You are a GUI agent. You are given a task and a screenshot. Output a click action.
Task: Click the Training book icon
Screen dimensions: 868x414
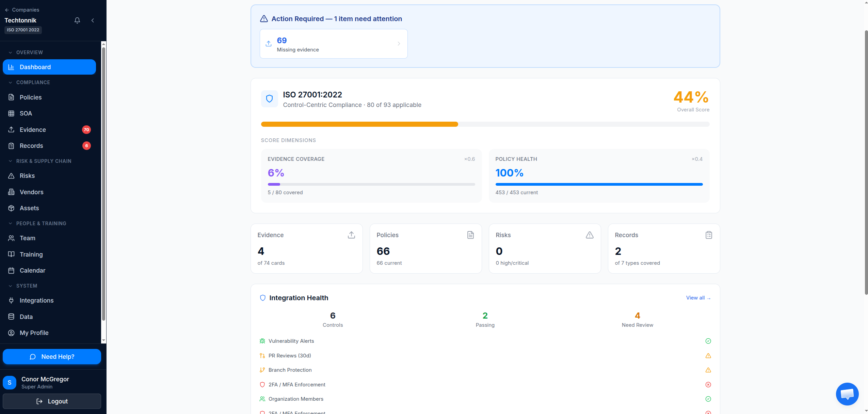[11, 255]
